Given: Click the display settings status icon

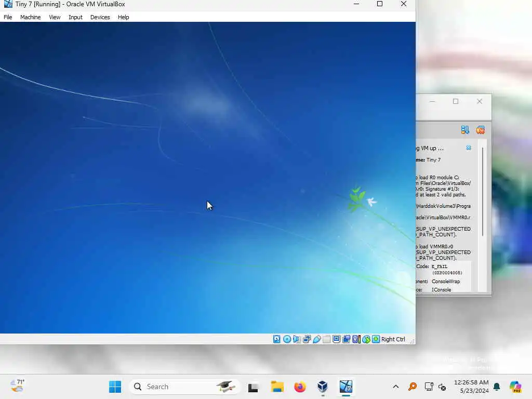Looking at the screenshot, I should [336, 339].
